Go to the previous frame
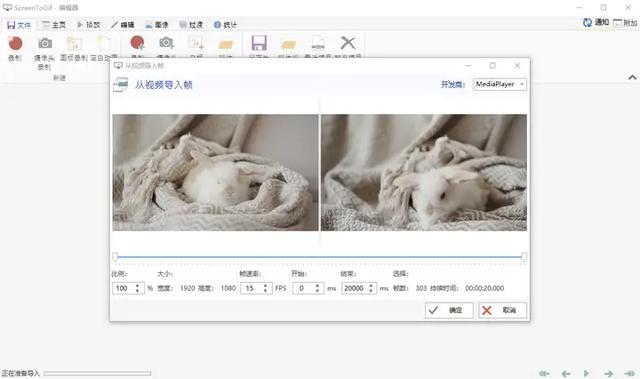 pyautogui.click(x=566, y=373)
